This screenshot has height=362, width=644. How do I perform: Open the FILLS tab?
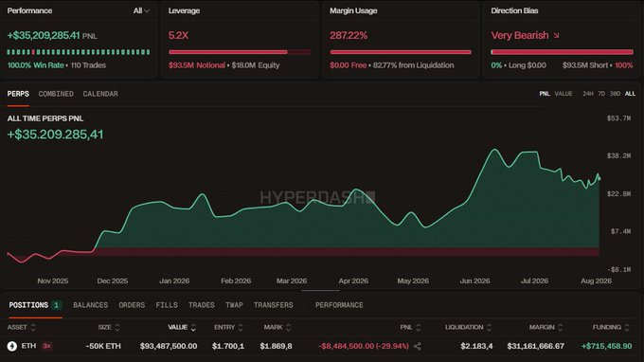(167, 305)
